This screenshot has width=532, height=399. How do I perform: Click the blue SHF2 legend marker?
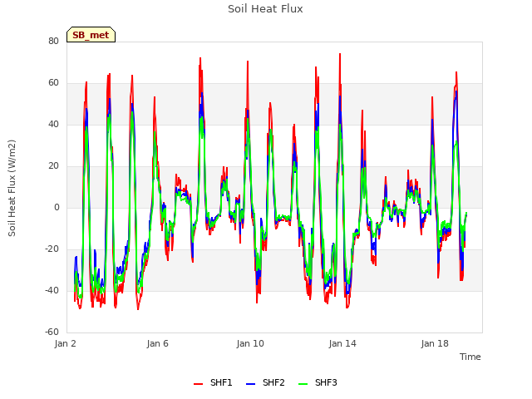pyautogui.click(x=250, y=384)
